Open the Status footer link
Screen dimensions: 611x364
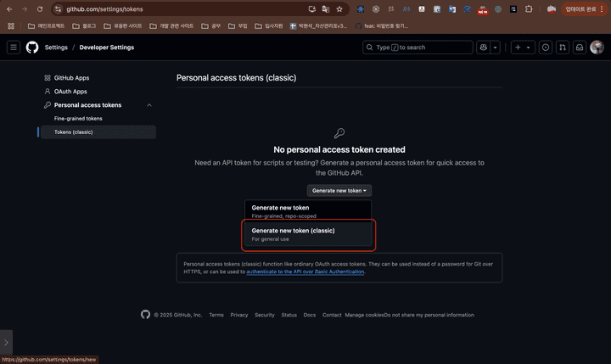(x=289, y=315)
